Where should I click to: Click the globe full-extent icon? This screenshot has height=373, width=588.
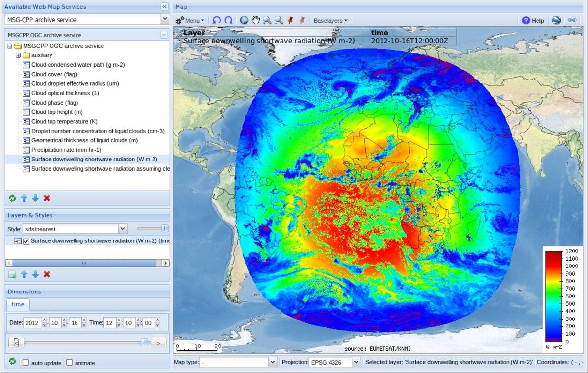click(244, 20)
